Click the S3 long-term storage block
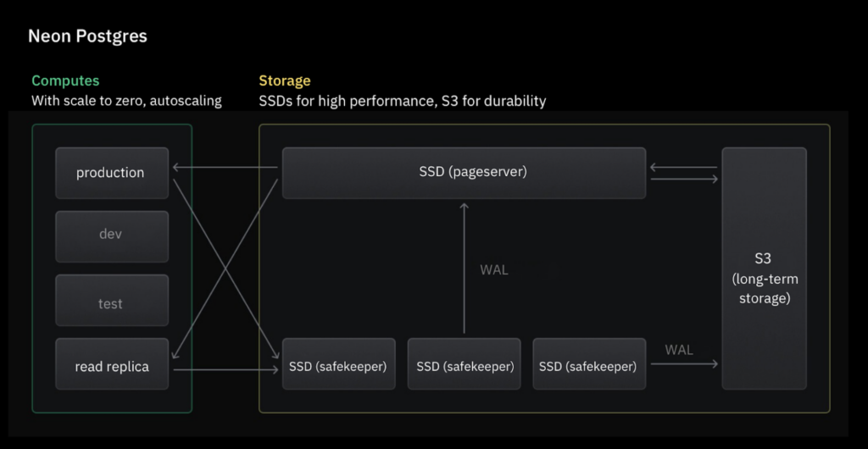The width and height of the screenshot is (868, 449). point(764,269)
